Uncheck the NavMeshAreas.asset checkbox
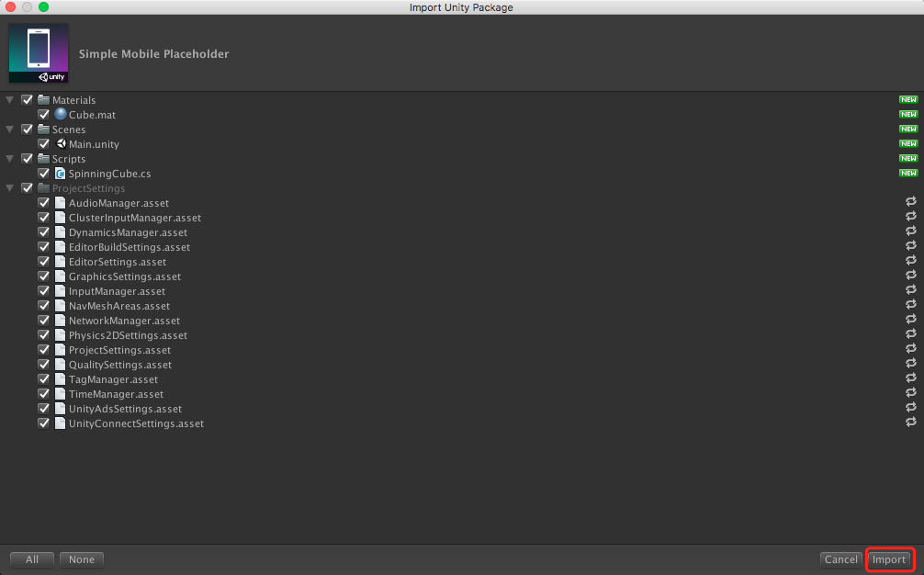 (x=43, y=306)
